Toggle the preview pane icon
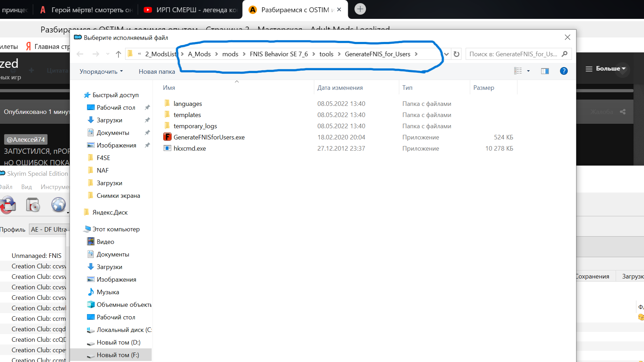 click(545, 71)
